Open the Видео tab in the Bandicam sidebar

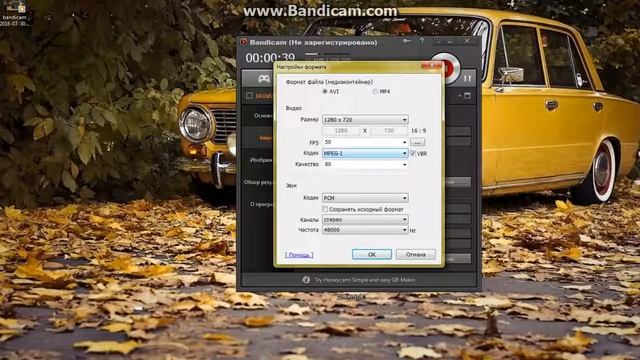pyautogui.click(x=258, y=138)
